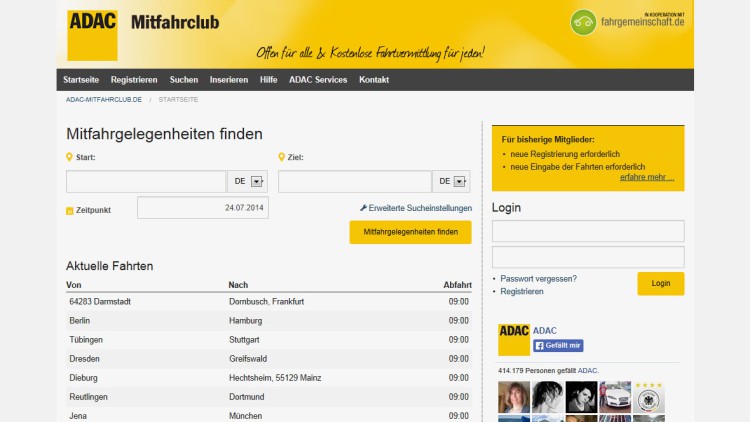The height and width of the screenshot is (422, 750).
Task: Click the fahrgemeinschaft.de logo
Action: pyautogui.click(x=627, y=22)
